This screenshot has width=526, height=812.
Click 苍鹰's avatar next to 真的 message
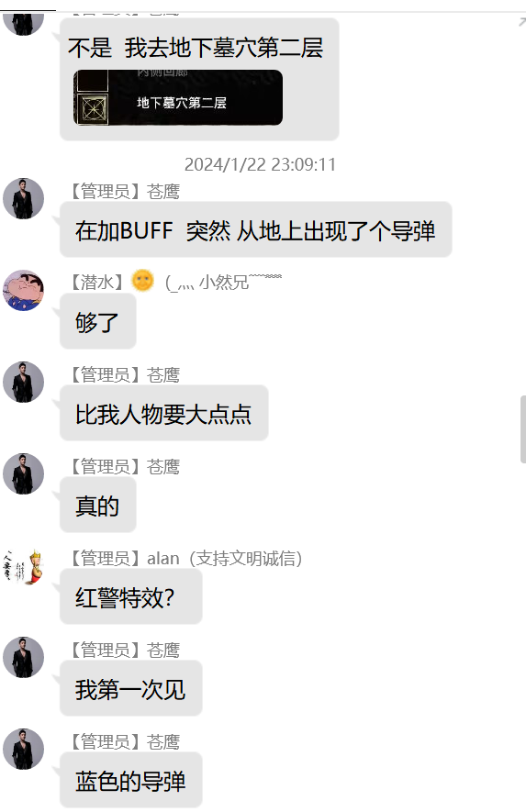pyautogui.click(x=23, y=473)
